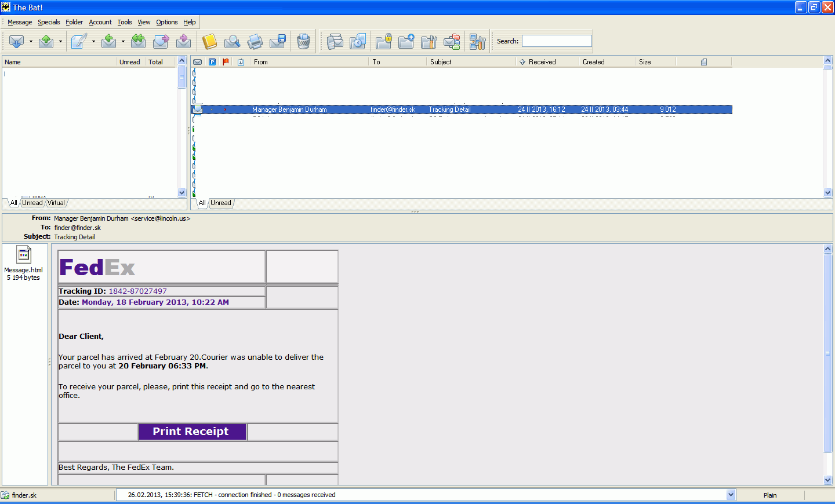The height and width of the screenshot is (504, 835).
Task: Sort messages by Received column
Action: click(x=547, y=62)
